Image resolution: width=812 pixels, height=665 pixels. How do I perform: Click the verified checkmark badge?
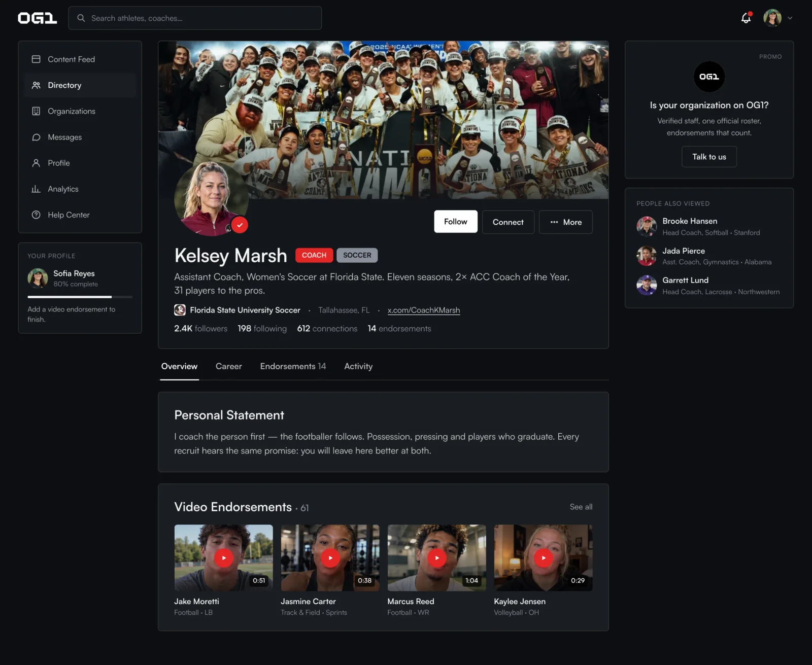tap(240, 225)
